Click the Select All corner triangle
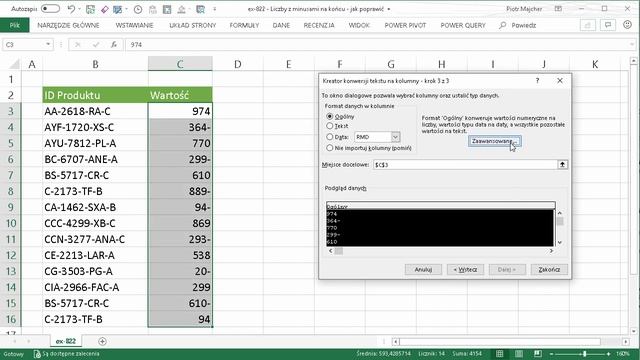The image size is (640, 360). (x=14, y=64)
